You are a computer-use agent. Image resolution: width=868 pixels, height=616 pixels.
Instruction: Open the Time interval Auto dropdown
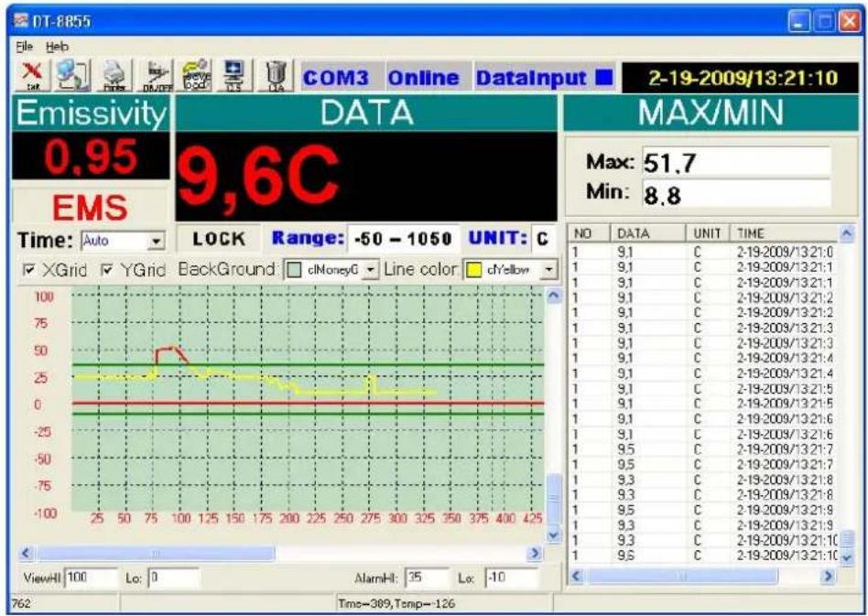point(156,242)
